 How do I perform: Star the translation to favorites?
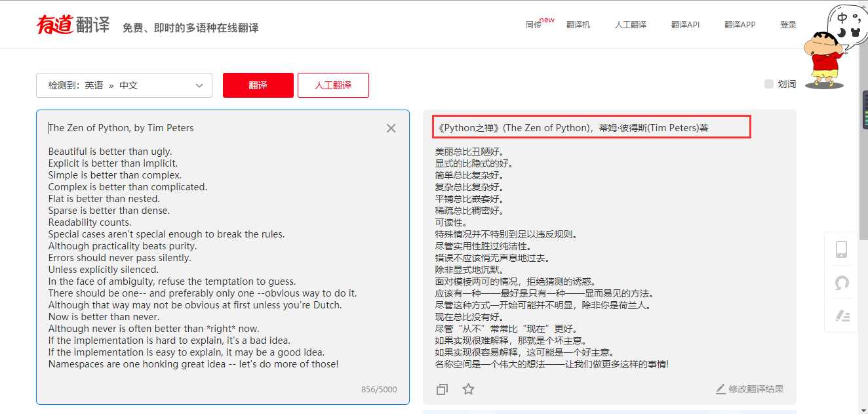(468, 389)
